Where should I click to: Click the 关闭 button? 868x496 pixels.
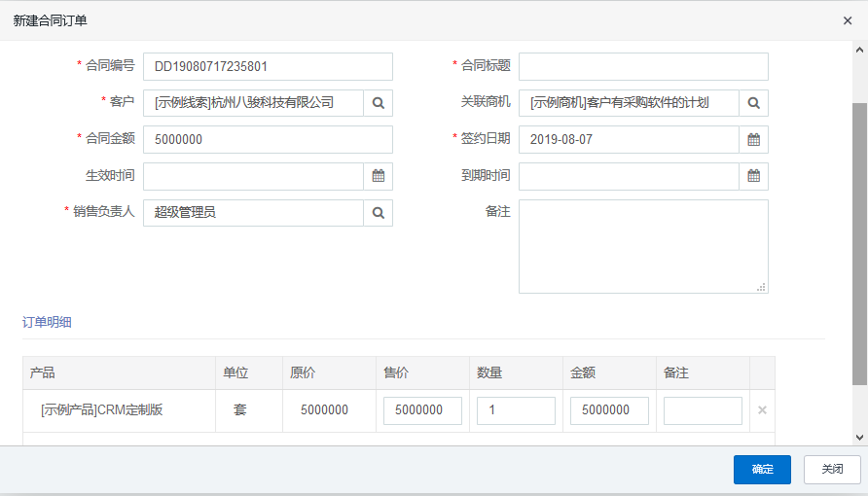coord(832,470)
